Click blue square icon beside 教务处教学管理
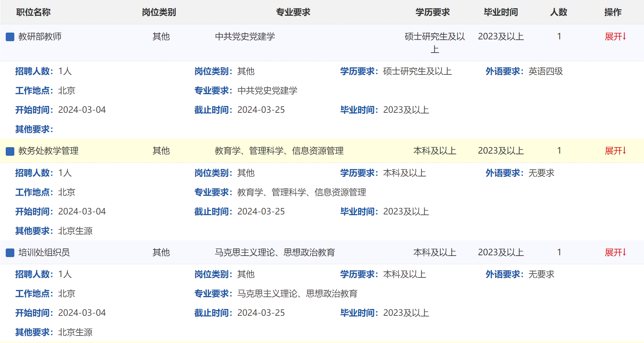The height and width of the screenshot is (343, 644). point(10,151)
